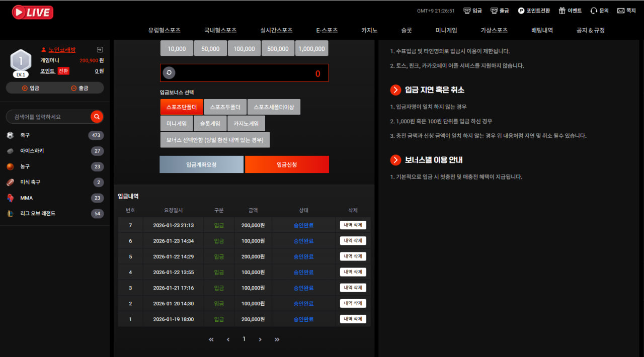Open 포인트전환 from the top bar

pyautogui.click(x=534, y=11)
